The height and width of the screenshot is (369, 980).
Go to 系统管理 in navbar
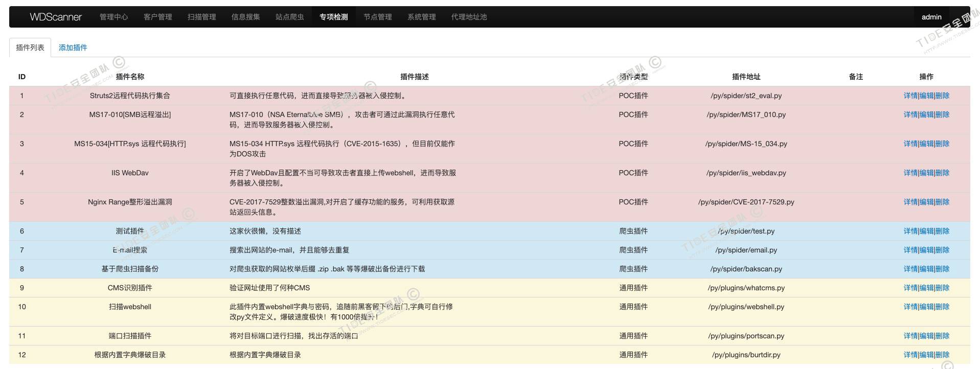click(421, 17)
